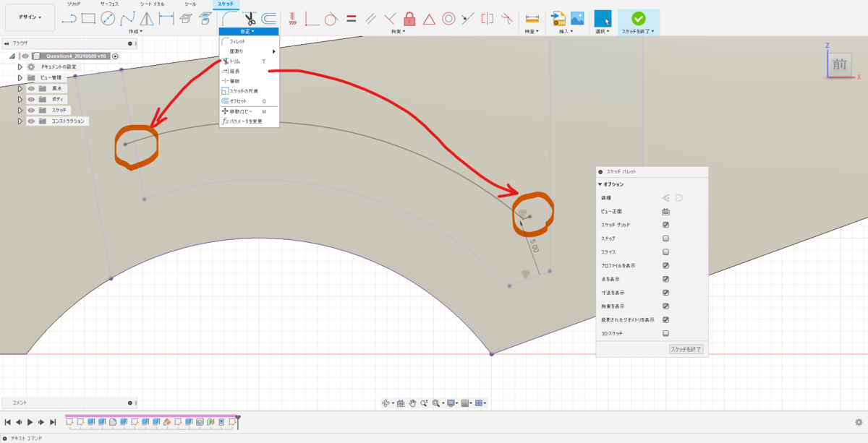Viewport: 868px width, 443px height.
Task: Switch to the サーフェス tab
Action: point(110,4)
